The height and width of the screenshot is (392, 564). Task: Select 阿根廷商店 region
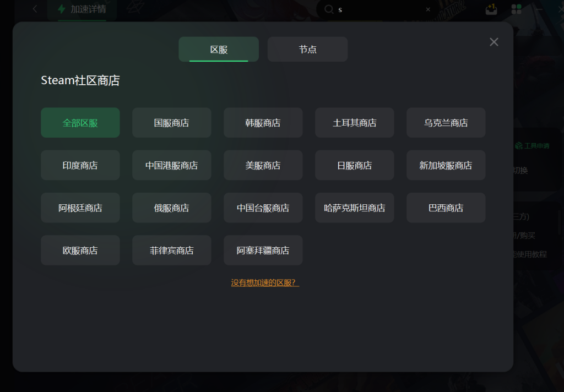80,208
